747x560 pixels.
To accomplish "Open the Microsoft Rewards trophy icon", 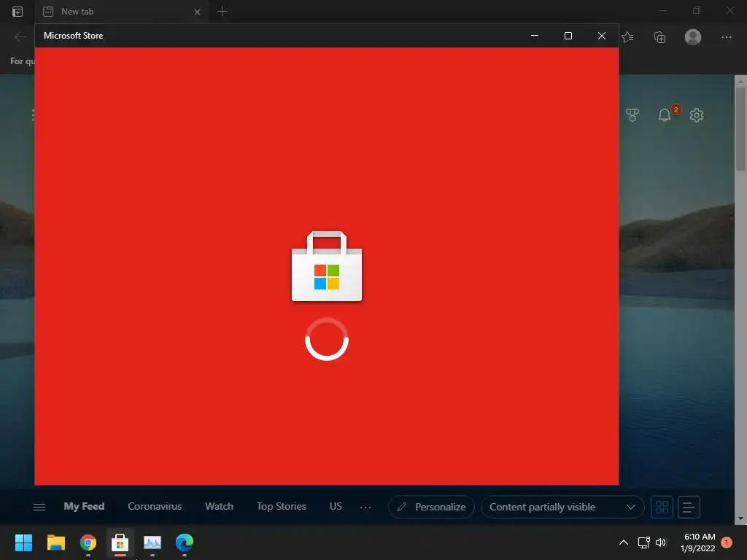I will 632,114.
